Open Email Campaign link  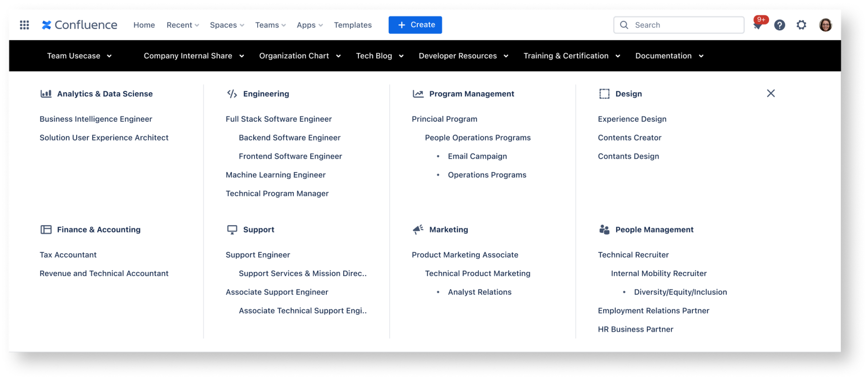click(x=477, y=156)
